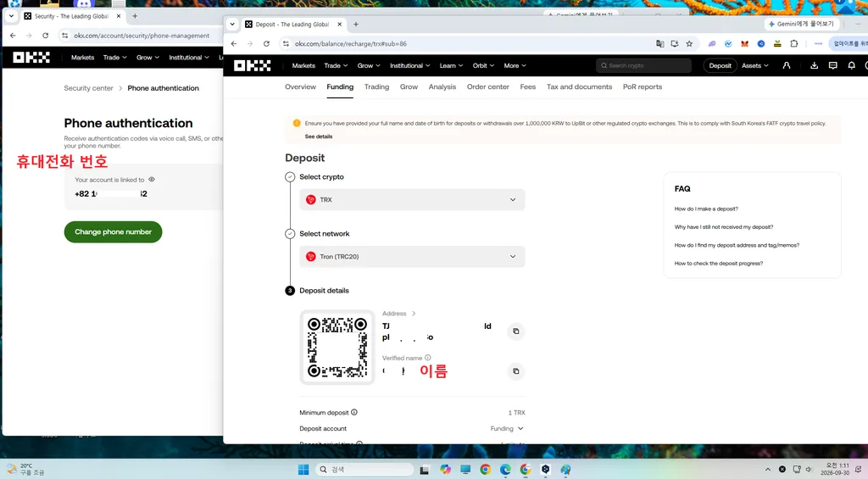Viewport: 868px width, 479px height.
Task: Open Deposit account Funding dropdown
Action: coord(507,429)
